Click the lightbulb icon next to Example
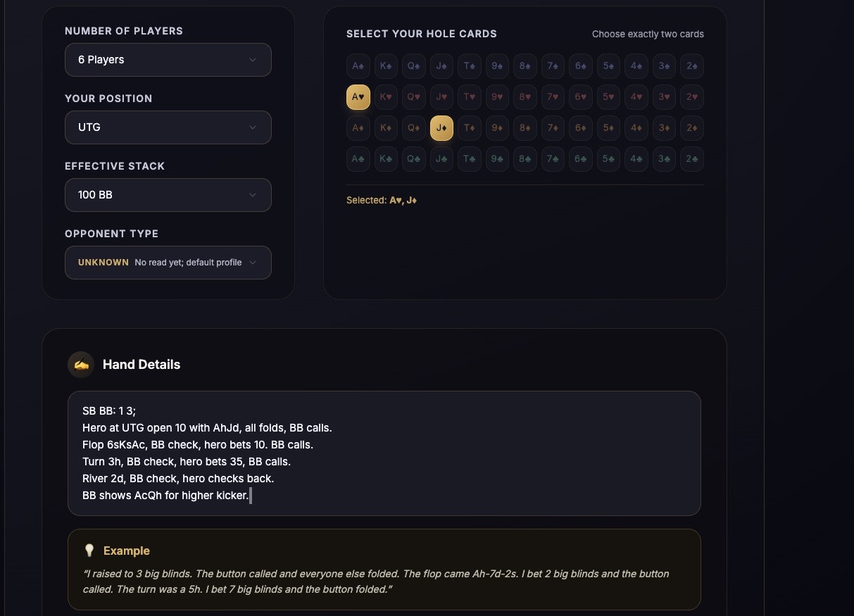Image resolution: width=854 pixels, height=616 pixels. [89, 551]
